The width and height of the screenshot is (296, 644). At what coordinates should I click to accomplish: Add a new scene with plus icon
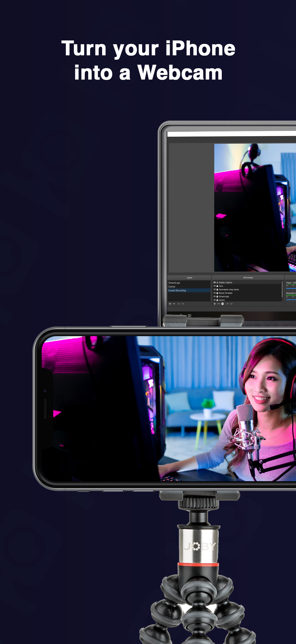170,304
